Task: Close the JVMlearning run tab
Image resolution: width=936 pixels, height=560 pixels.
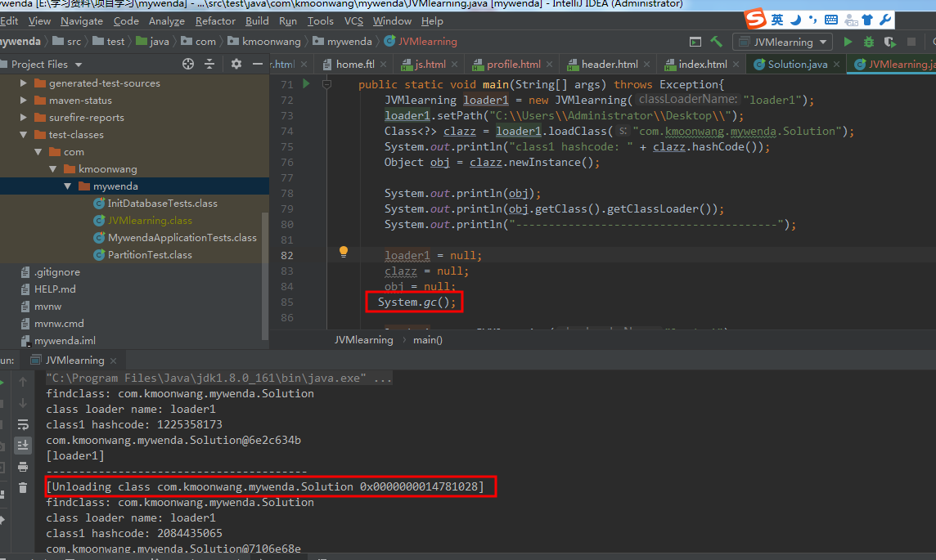Action: (x=114, y=361)
